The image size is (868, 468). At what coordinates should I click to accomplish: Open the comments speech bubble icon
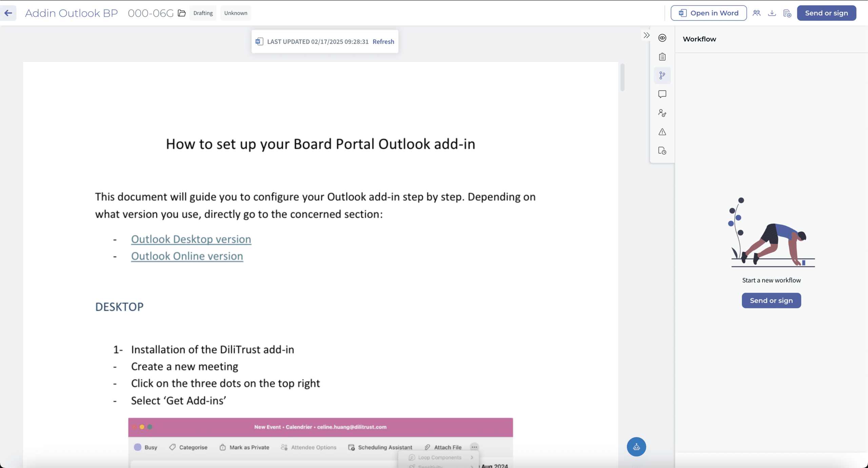(x=662, y=94)
